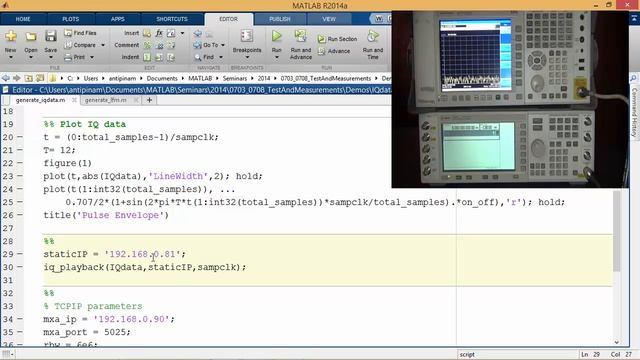Viewport: 640px width, 360px height.
Task: Click the Advance icon
Action: coord(322,51)
